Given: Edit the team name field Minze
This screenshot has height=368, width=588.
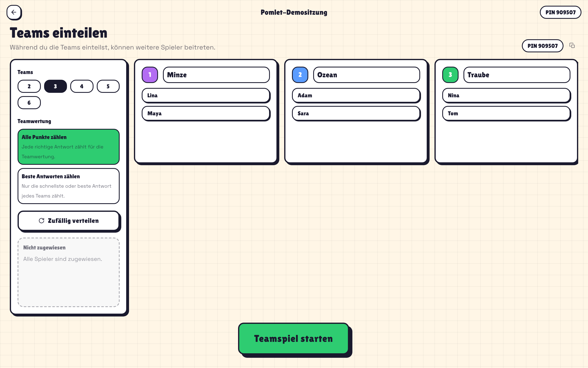Looking at the screenshot, I should (216, 75).
